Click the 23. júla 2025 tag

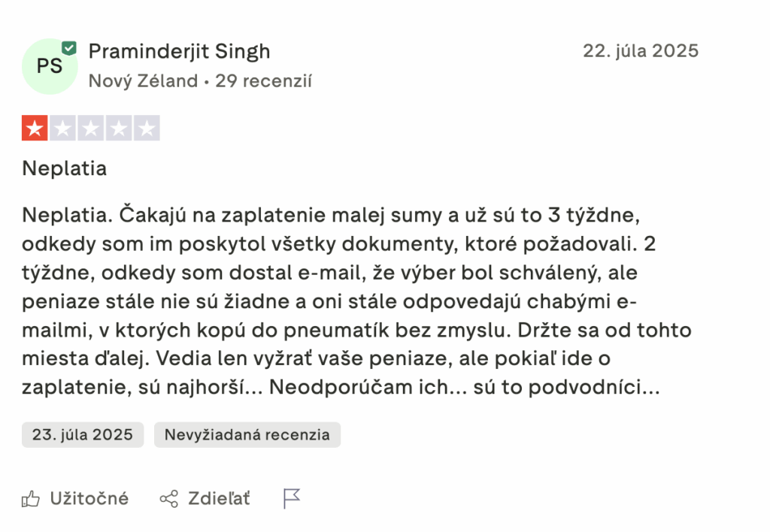[82, 434]
